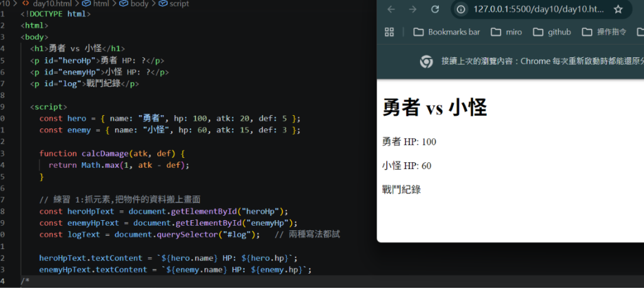Screen dimensions: 644x288
Task: Click the body breadcrumb item
Action: (140, 4)
